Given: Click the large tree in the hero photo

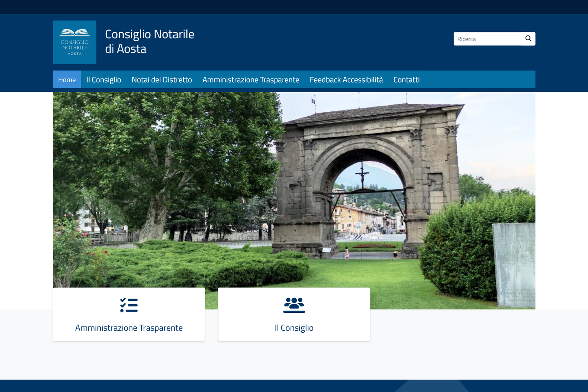Looking at the screenshot, I should pos(165,153).
